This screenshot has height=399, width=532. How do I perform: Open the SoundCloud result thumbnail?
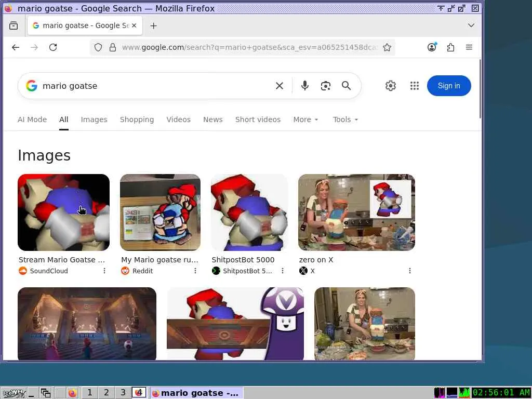(63, 212)
